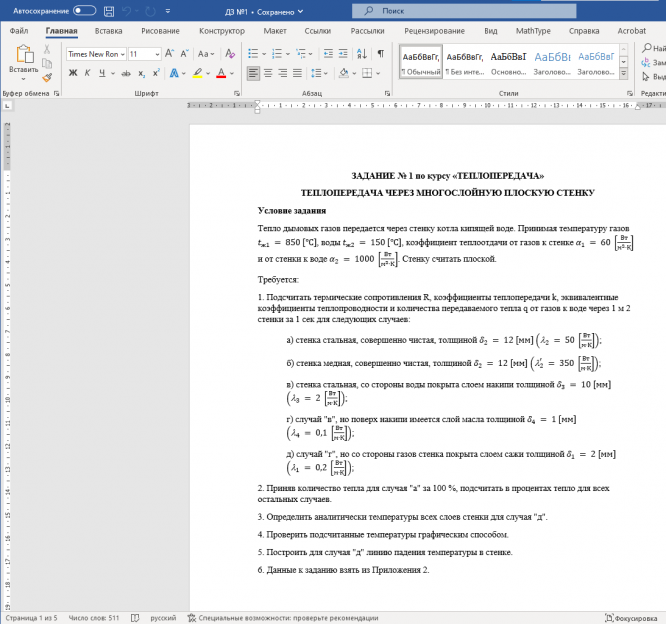Click the Text Effects A icon
This screenshot has height=624, width=666.
tap(174, 73)
